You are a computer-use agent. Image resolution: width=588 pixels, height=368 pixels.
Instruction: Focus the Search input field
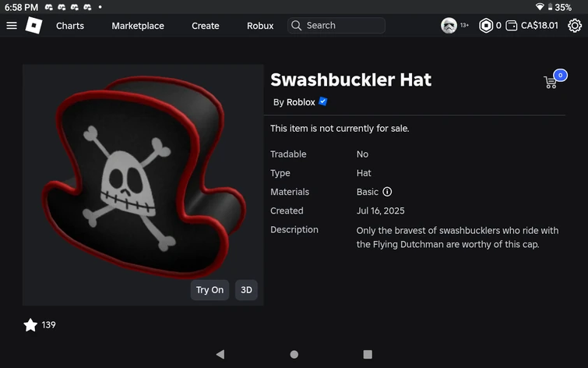[336, 26]
